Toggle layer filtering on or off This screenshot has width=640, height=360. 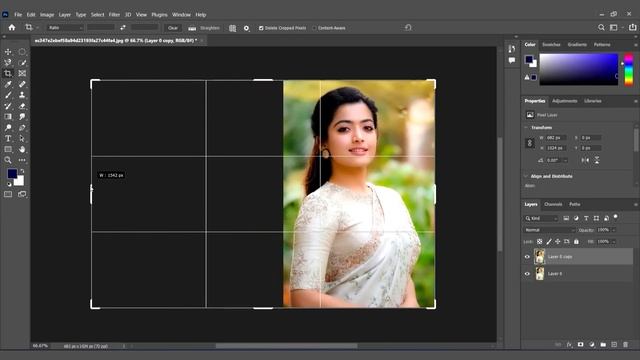(616, 217)
